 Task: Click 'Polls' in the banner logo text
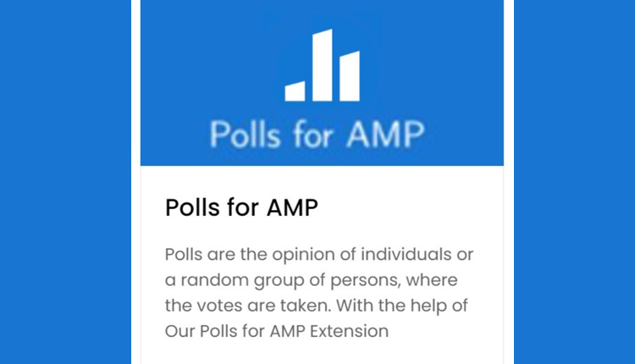click(x=238, y=134)
